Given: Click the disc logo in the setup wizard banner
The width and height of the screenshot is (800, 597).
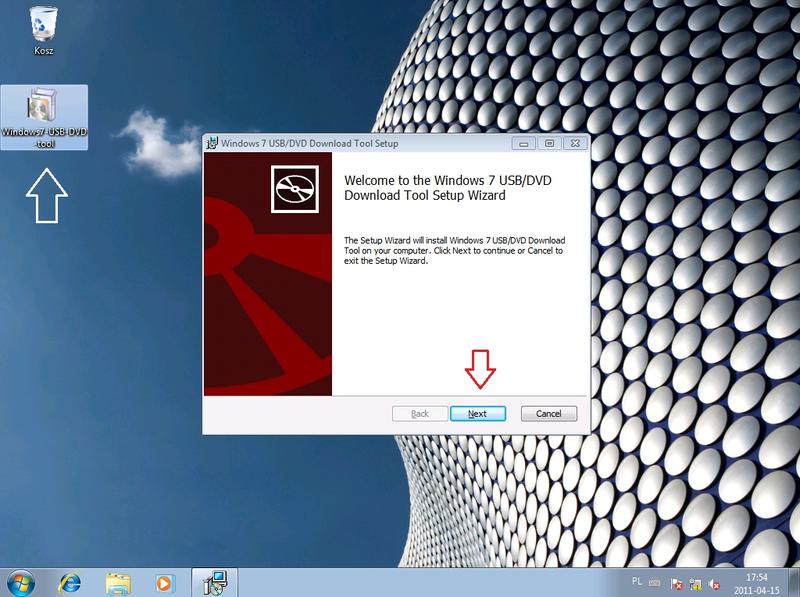Looking at the screenshot, I should pyautogui.click(x=295, y=189).
